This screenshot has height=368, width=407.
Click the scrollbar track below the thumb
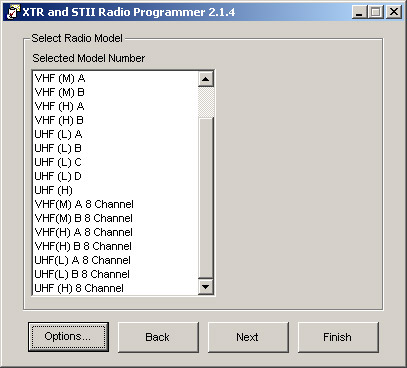click(206, 198)
